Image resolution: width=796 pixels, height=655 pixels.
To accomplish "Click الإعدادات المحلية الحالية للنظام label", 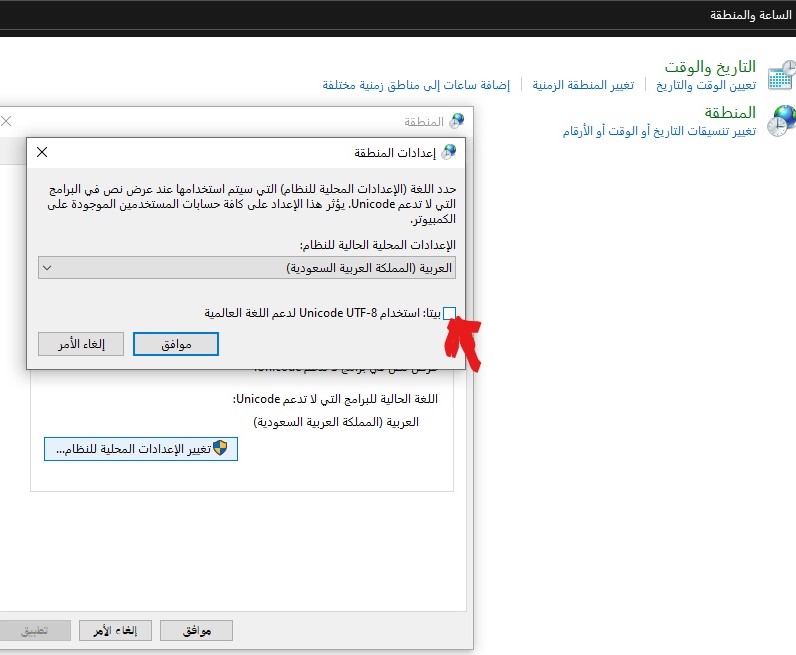I will pos(378,245).
